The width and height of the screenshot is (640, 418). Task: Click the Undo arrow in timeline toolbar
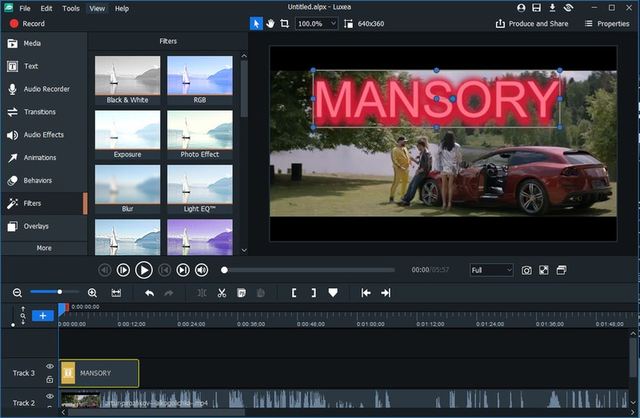[x=149, y=293]
